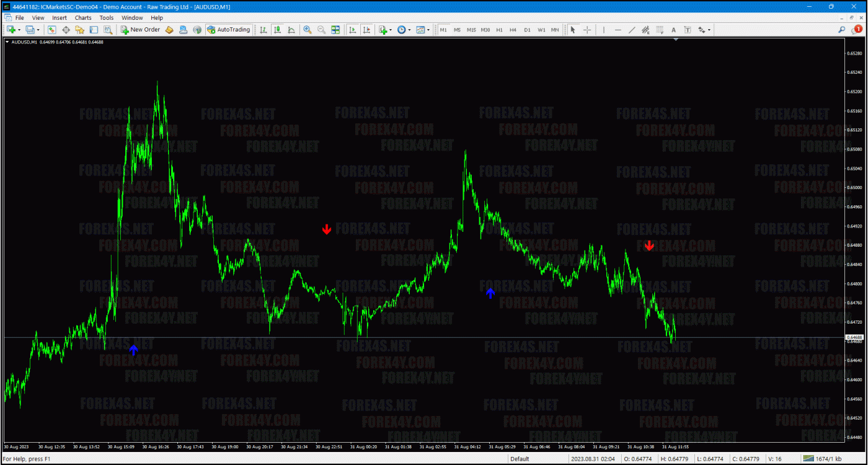
Task: Expand the new chart dropdown arrow
Action: 19,30
